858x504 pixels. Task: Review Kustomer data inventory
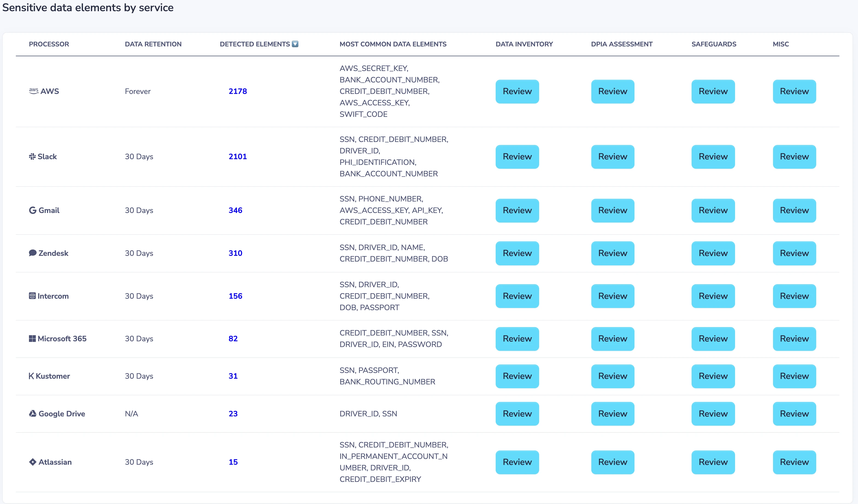tap(517, 376)
